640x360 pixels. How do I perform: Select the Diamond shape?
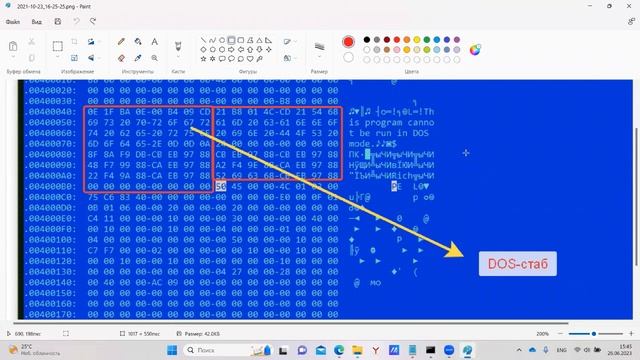click(x=203, y=49)
